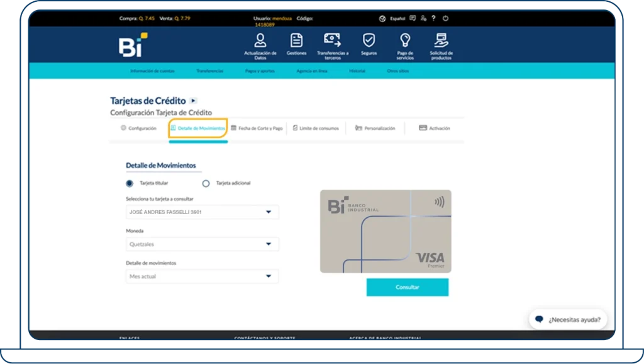Open the help question mark icon
Screen dimensions: 644x364
click(434, 18)
